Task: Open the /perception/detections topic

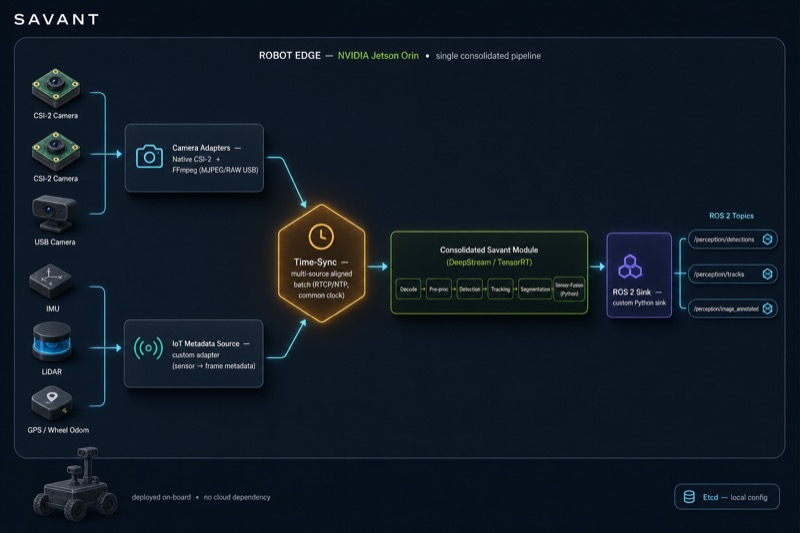Action: pyautogui.click(x=733, y=239)
